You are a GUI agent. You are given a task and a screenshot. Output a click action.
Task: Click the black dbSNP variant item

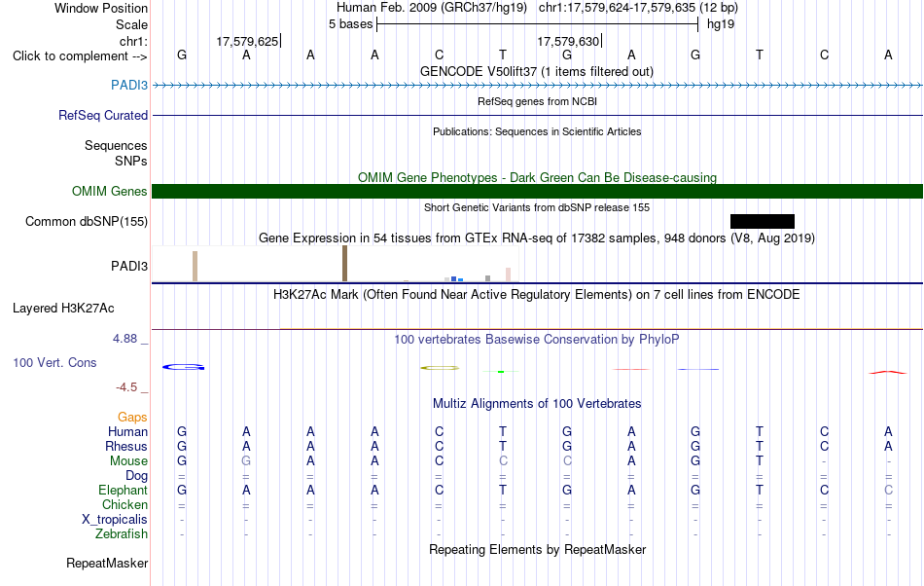762,221
